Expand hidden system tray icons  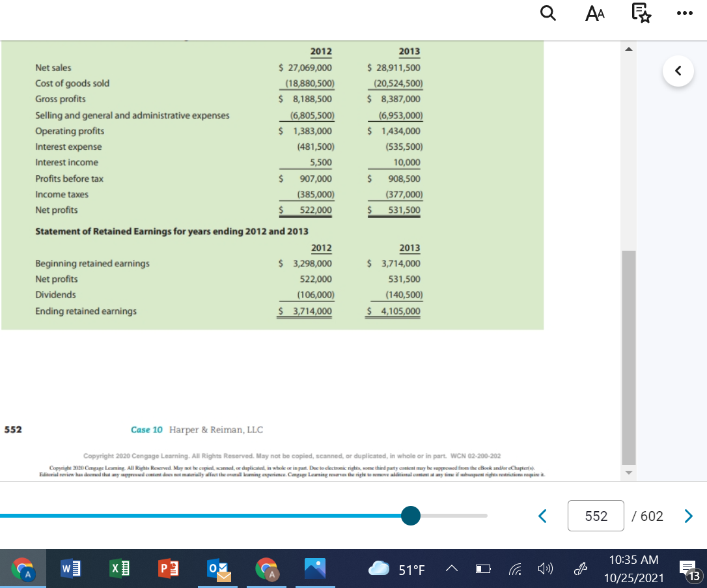451,568
